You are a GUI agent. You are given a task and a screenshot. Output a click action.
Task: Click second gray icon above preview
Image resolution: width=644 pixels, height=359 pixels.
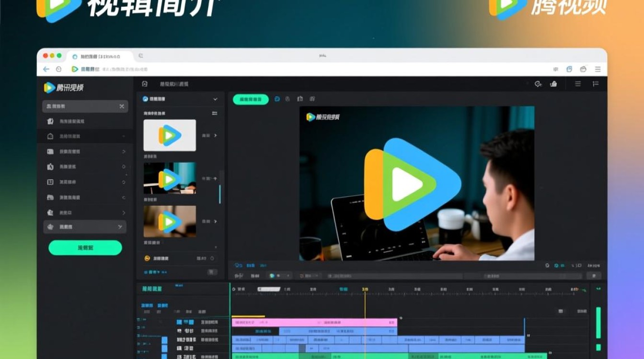(288, 99)
